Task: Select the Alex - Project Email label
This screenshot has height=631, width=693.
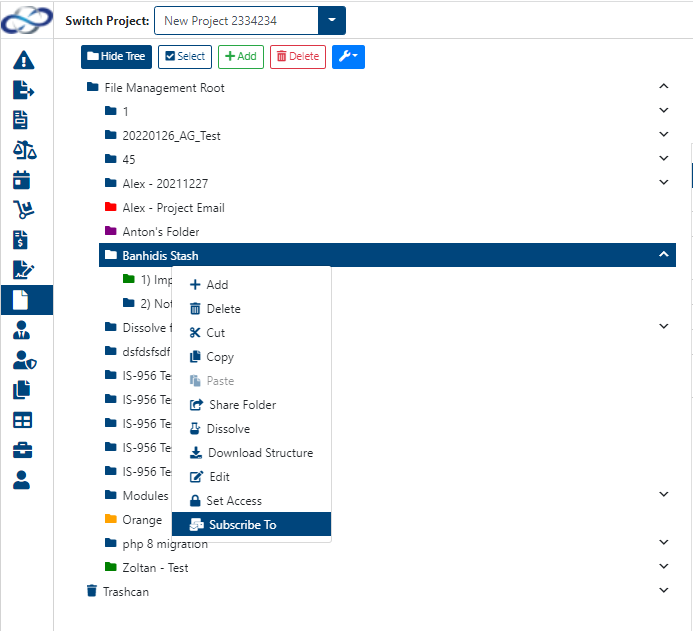Action: tap(174, 208)
